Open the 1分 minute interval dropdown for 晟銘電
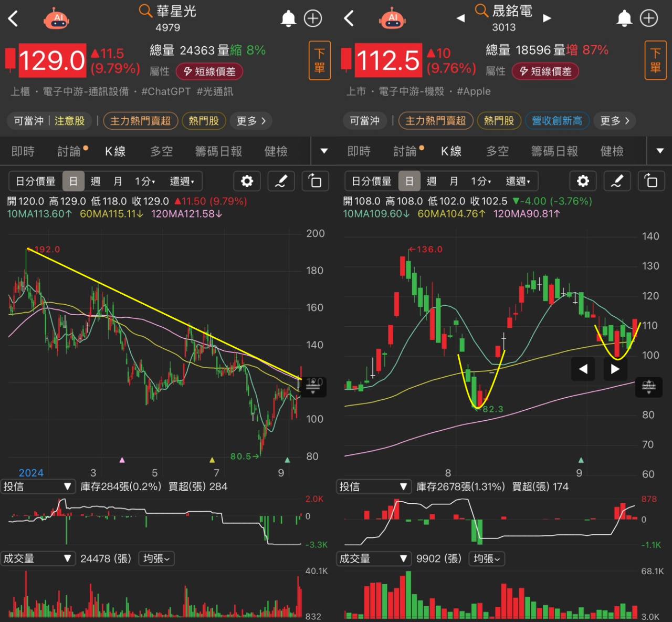Screen dimensions: 672x622 tap(481, 181)
